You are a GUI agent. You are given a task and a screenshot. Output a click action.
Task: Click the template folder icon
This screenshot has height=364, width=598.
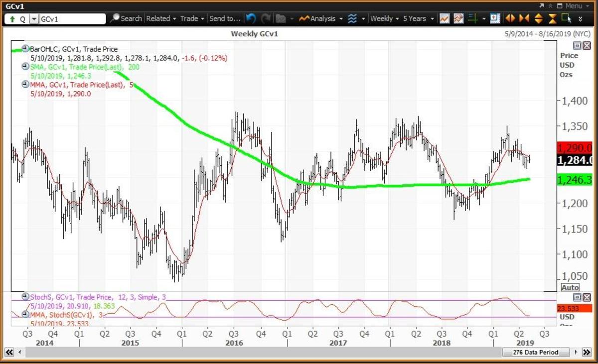pos(281,18)
